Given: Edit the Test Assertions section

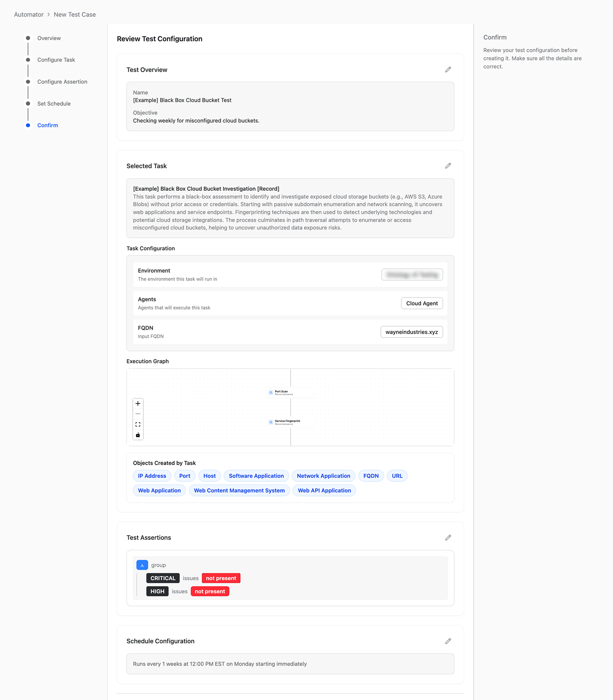Looking at the screenshot, I should pos(448,538).
